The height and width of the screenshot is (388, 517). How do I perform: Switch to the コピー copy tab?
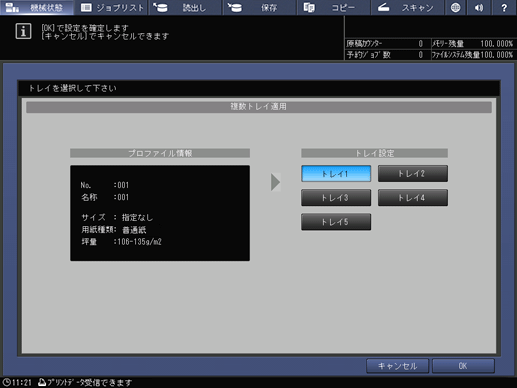(x=333, y=7)
